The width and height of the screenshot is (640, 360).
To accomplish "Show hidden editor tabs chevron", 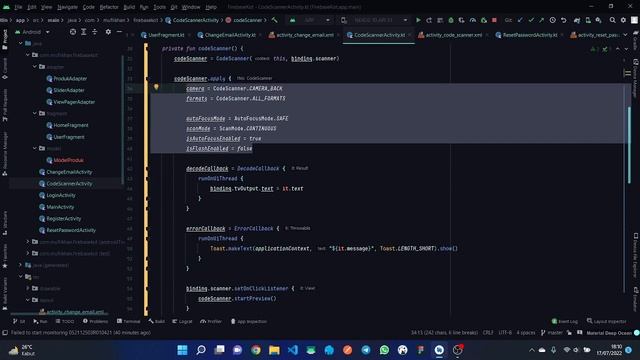I will point(625,35).
